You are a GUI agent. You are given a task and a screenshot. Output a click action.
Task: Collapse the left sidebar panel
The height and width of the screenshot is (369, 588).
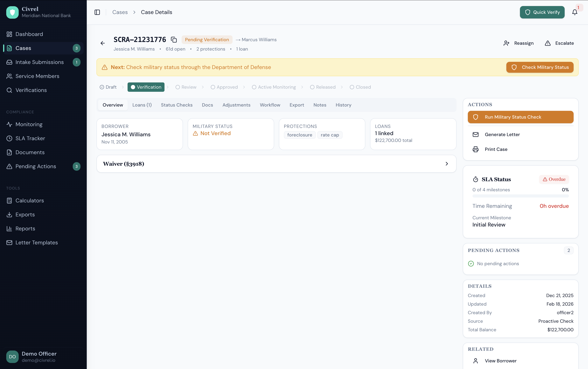coord(97,12)
